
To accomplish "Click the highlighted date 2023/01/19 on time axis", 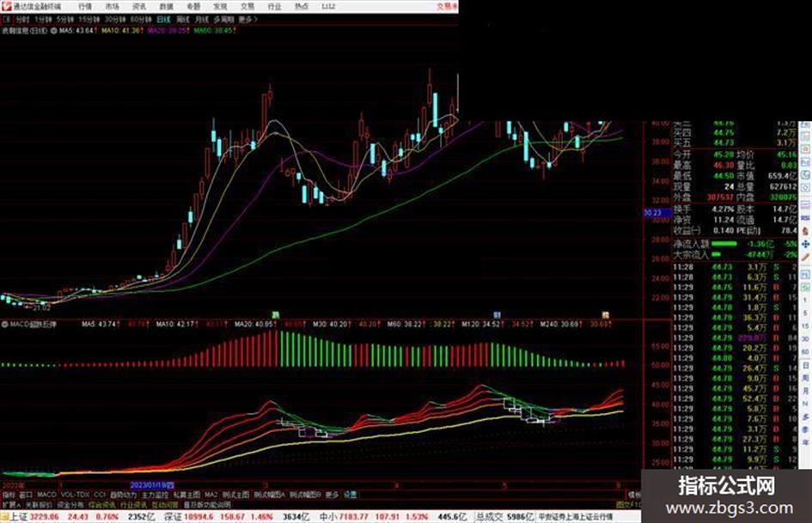I will click(x=152, y=486).
